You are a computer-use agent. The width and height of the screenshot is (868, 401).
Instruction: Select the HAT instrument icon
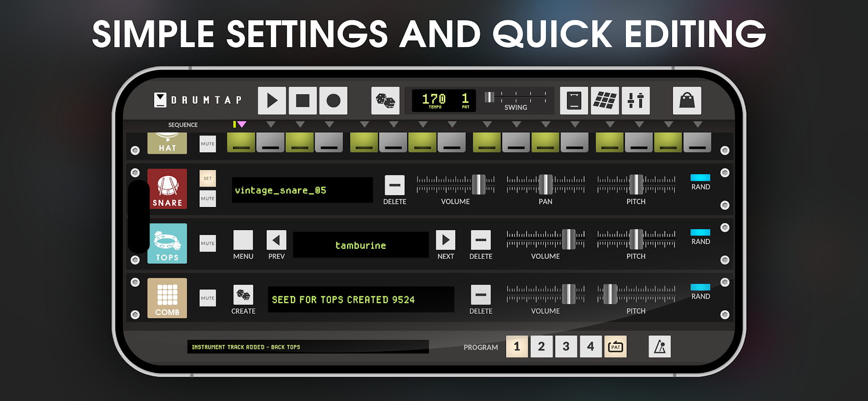[167, 143]
